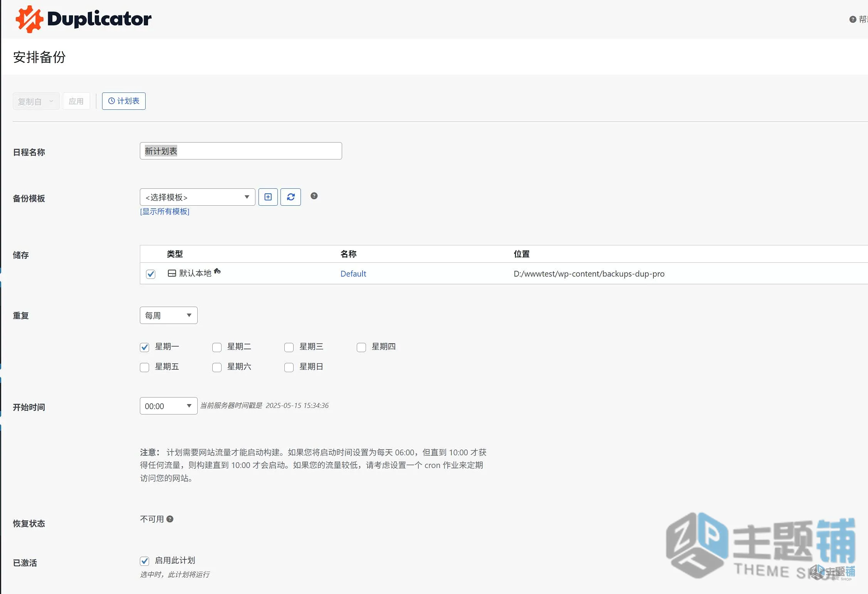Open the help icon at top right

853,19
